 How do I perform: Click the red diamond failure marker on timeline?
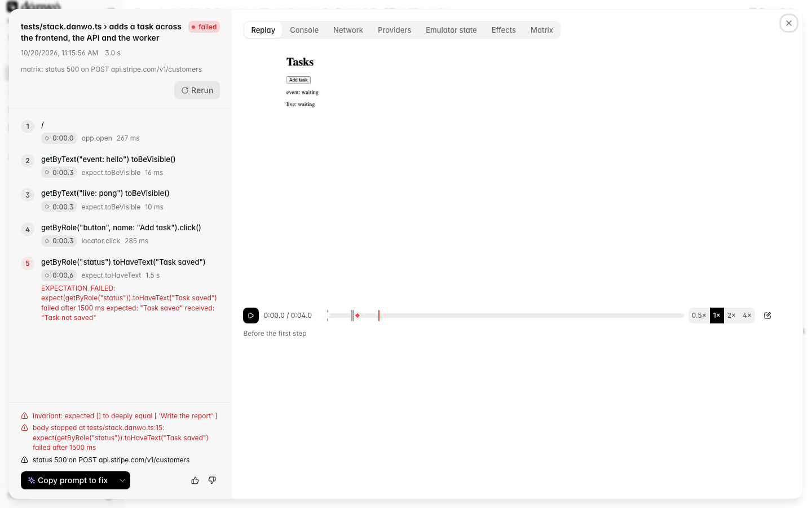click(x=358, y=316)
